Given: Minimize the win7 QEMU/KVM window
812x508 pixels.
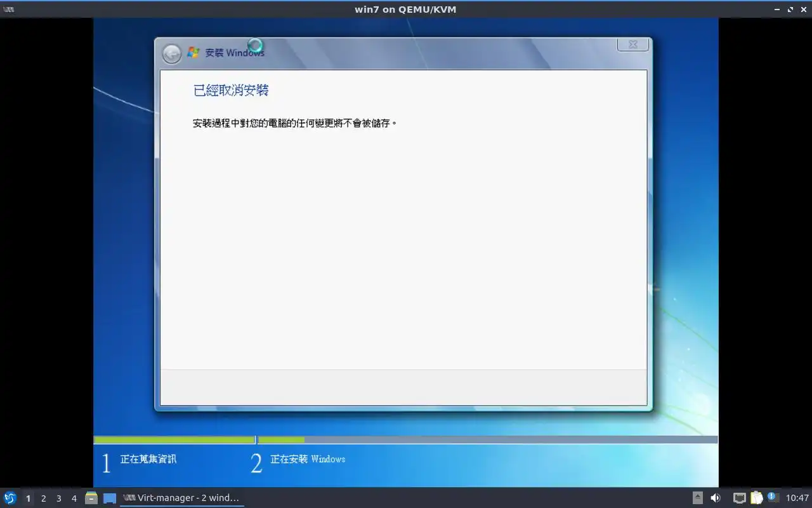Looking at the screenshot, I should pyautogui.click(x=778, y=10).
